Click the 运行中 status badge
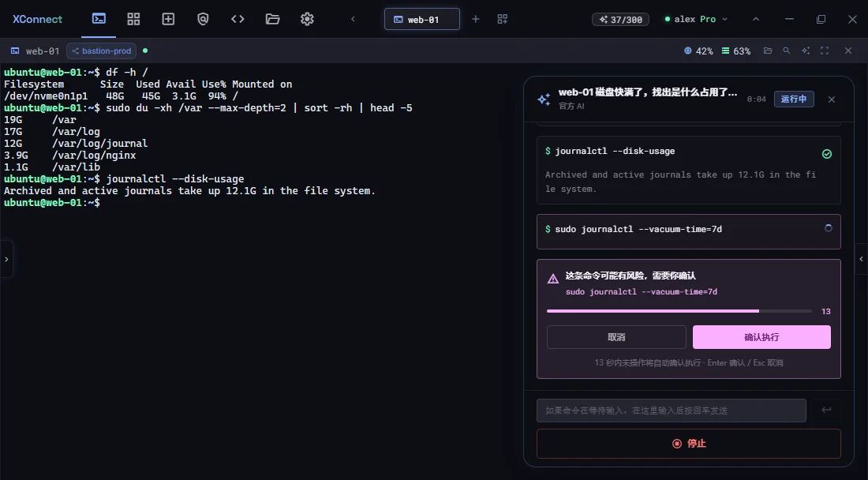 [794, 99]
